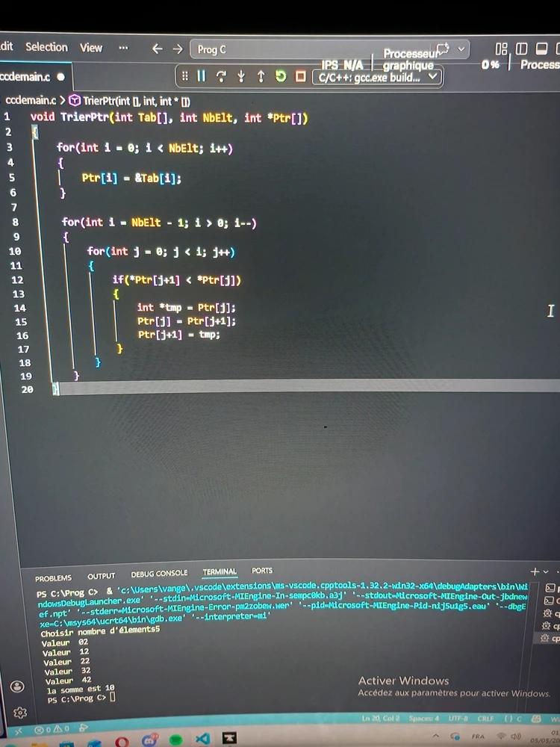Open the new terminal profile dropdown chevron
560x747 pixels.
click(x=546, y=571)
